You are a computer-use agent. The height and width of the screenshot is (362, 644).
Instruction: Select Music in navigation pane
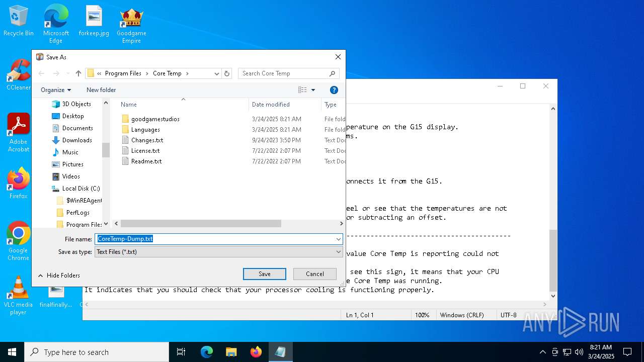click(x=65, y=152)
